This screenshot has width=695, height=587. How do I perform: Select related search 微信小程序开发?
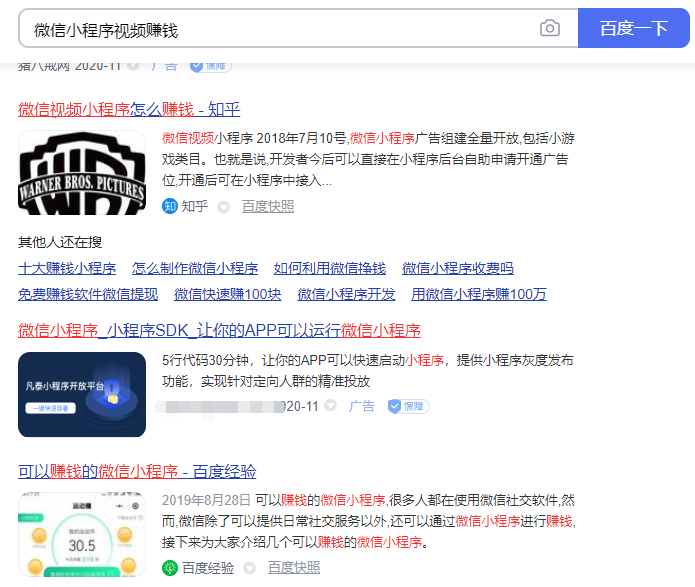pos(346,294)
